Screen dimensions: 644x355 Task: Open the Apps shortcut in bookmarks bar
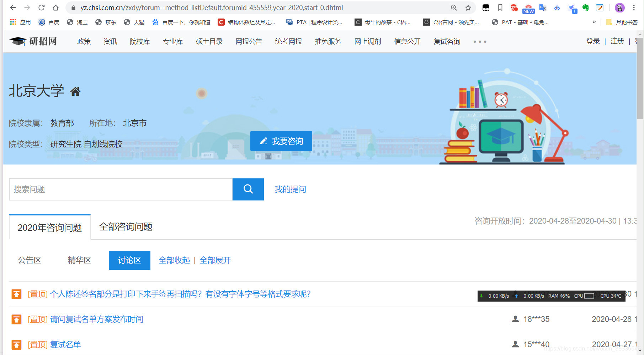20,22
